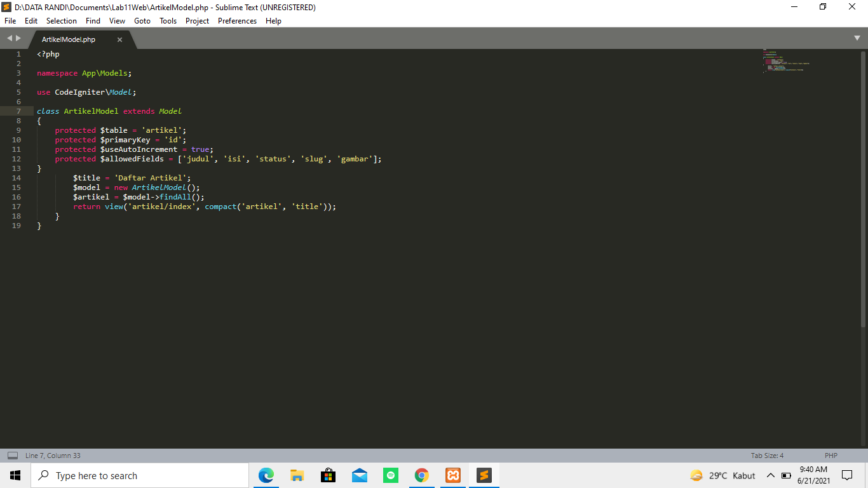Select the Sublime Text icon on taskbar
The width and height of the screenshot is (868, 488).
coord(484,475)
